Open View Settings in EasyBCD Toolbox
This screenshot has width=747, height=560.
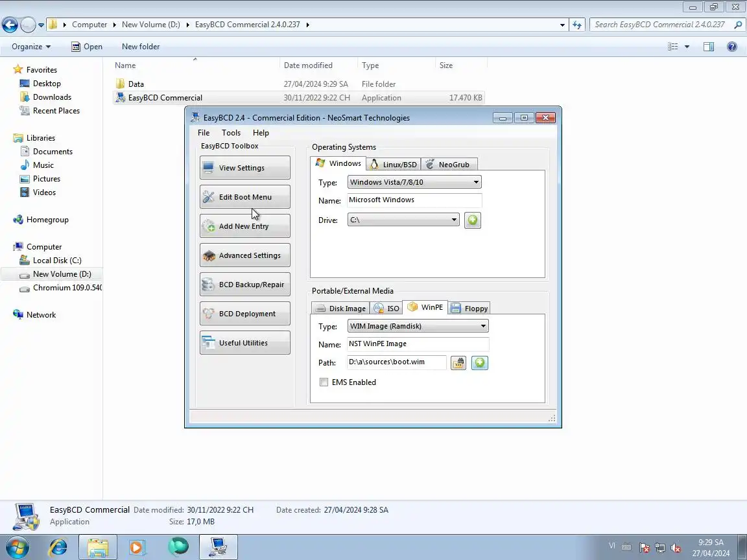pyautogui.click(x=245, y=168)
